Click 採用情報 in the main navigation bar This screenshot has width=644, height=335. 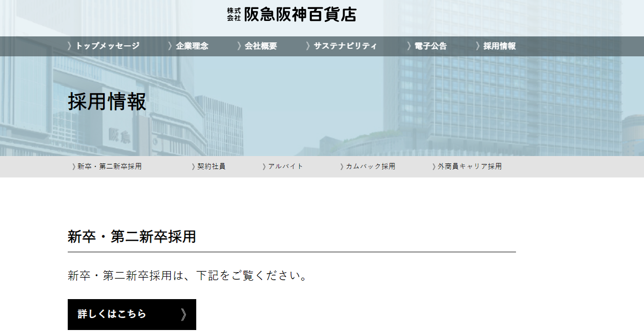496,46
